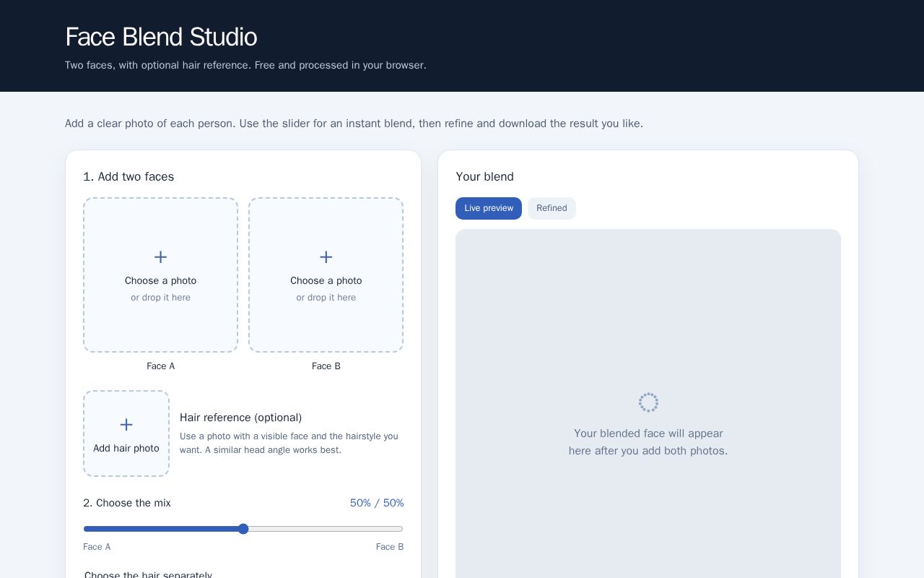
Task: Click the mix slider handle
Action: [x=243, y=529]
